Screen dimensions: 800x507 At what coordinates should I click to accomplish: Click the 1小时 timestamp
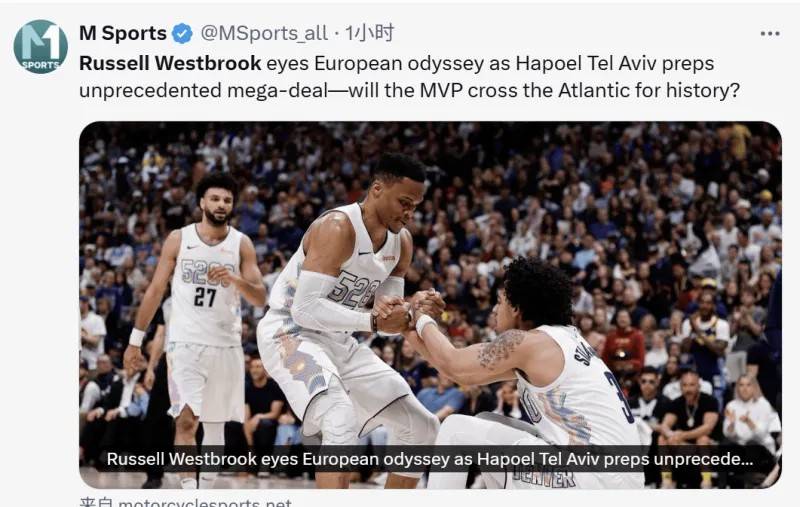point(369,33)
